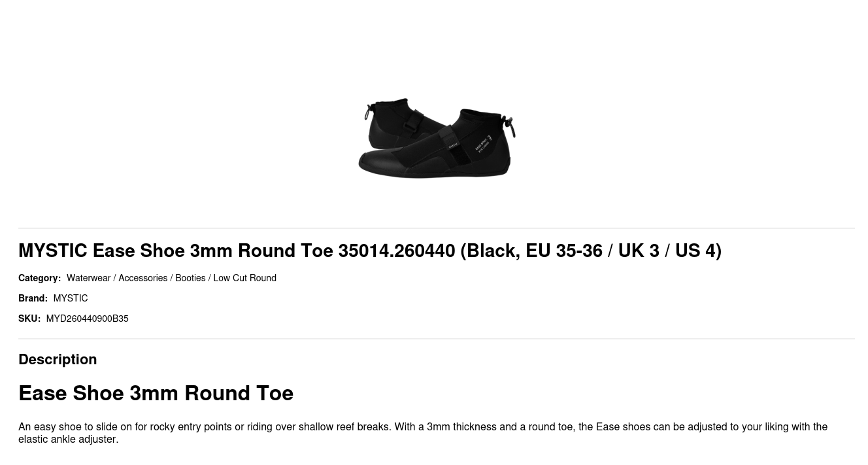868x465 pixels.
Task: Click the SKU code MYD260440900B35
Action: tap(87, 319)
